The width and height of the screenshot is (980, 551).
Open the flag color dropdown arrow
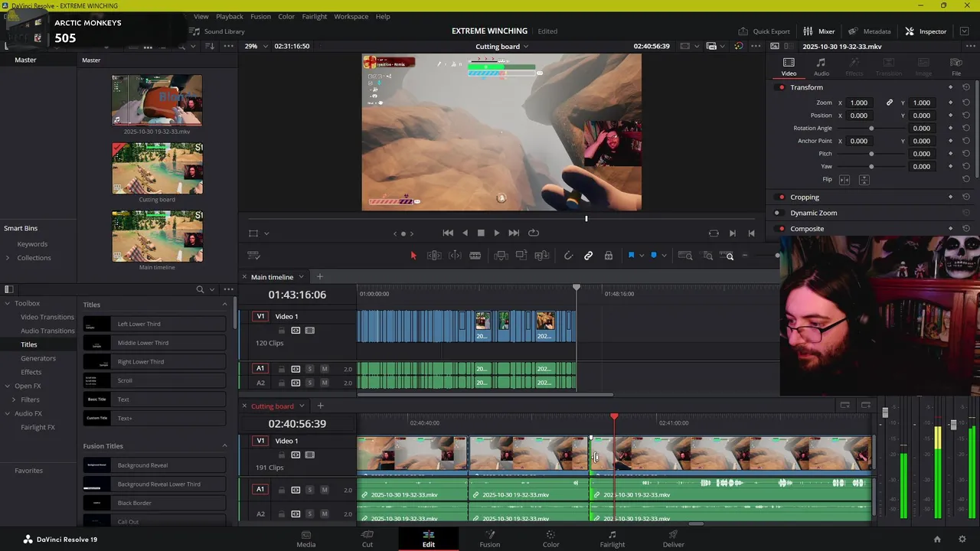coord(641,256)
